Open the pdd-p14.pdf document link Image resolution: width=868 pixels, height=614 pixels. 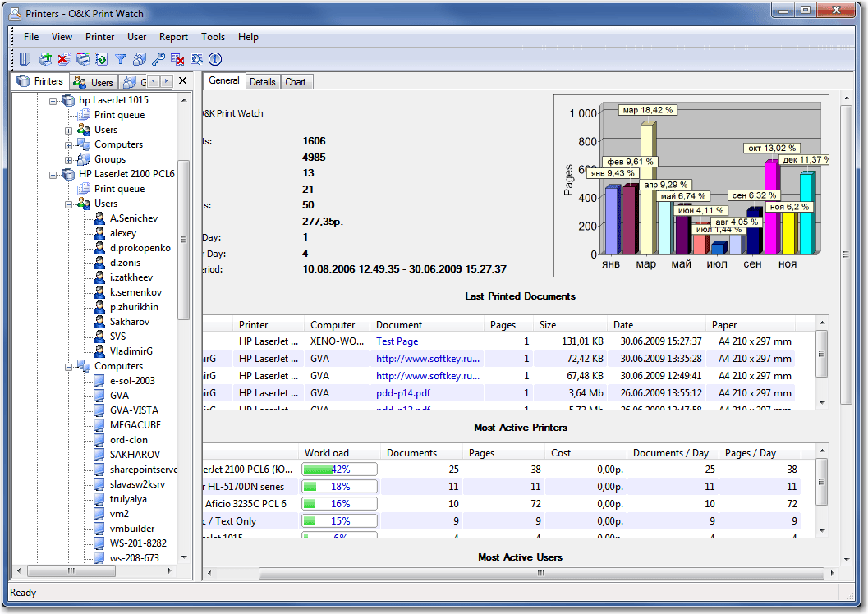point(403,393)
